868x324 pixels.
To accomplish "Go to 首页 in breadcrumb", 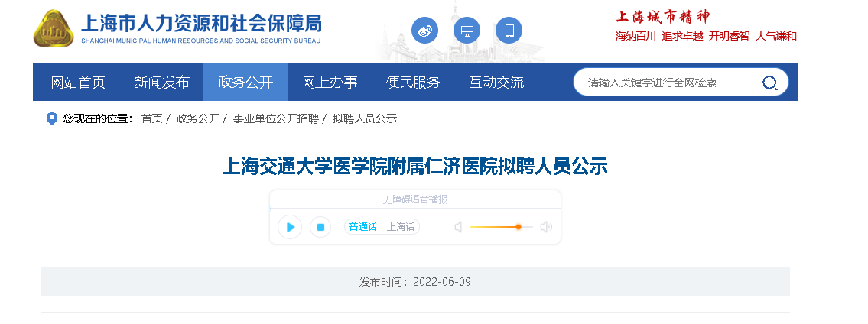I will [152, 119].
